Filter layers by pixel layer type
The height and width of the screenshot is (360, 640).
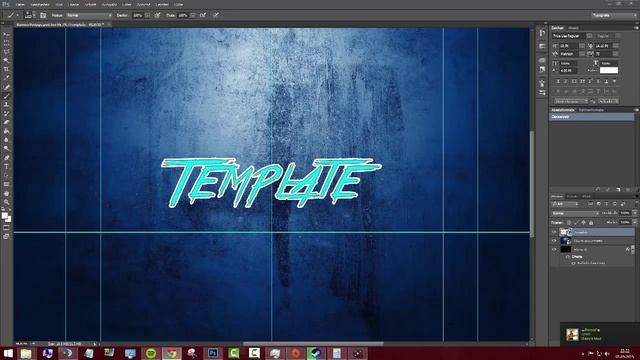pos(591,204)
